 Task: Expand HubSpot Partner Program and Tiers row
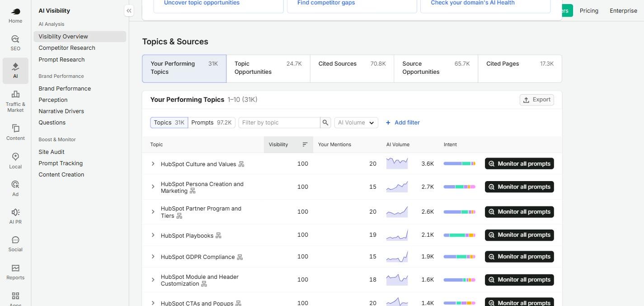[153, 211]
